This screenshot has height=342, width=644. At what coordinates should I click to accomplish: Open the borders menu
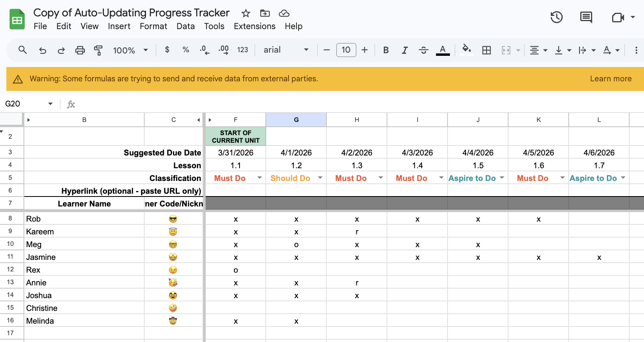487,50
